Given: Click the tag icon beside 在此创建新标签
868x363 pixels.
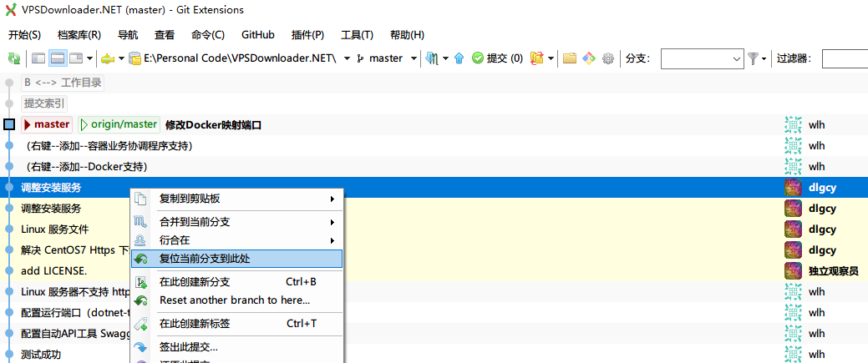Looking at the screenshot, I should 140,324.
